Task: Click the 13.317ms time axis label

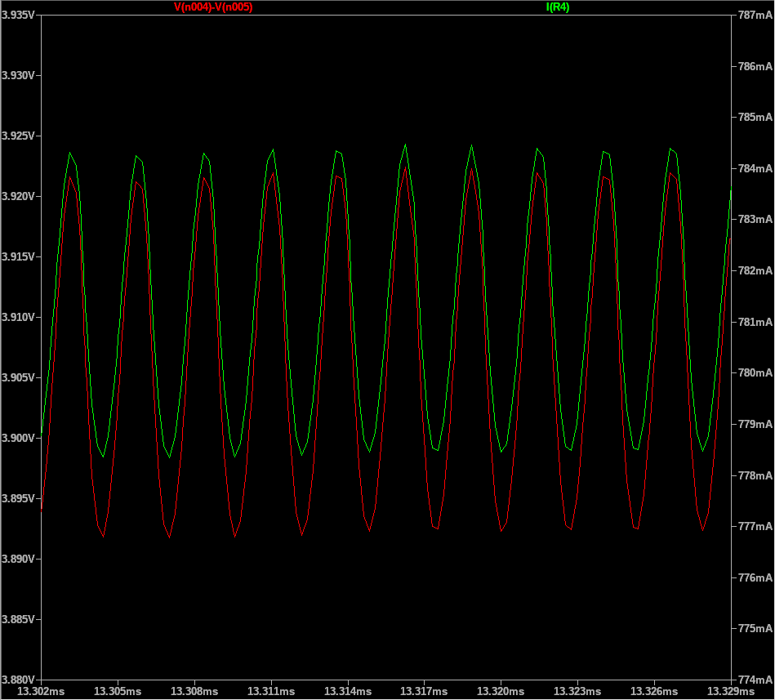Action: pyautogui.click(x=424, y=691)
